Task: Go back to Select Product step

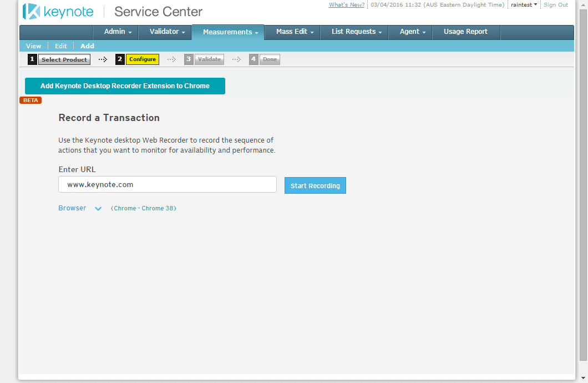Action: click(64, 59)
